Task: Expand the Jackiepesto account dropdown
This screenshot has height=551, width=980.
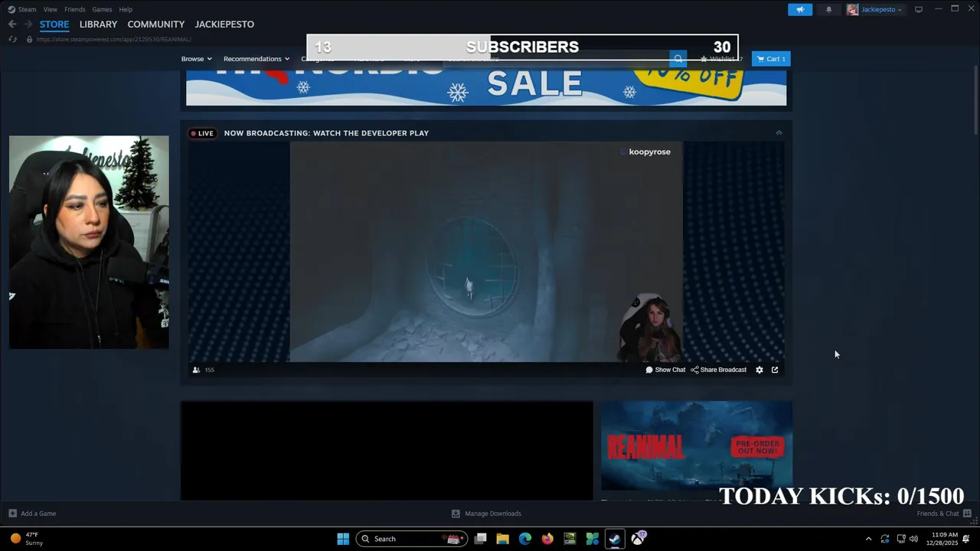Action: [x=874, y=9]
